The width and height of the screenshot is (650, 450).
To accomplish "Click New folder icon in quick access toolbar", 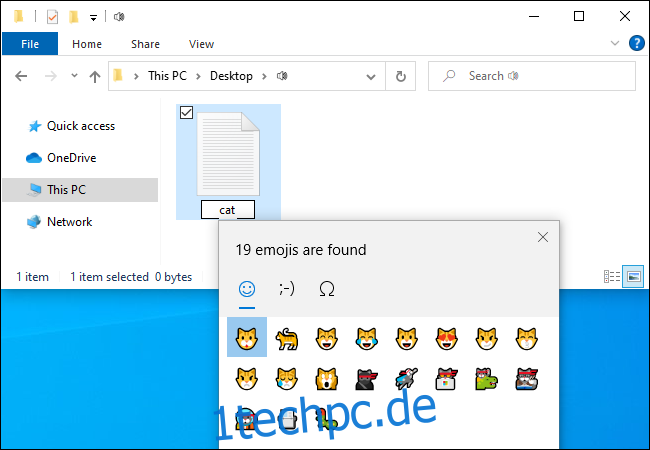I will pos(74,17).
